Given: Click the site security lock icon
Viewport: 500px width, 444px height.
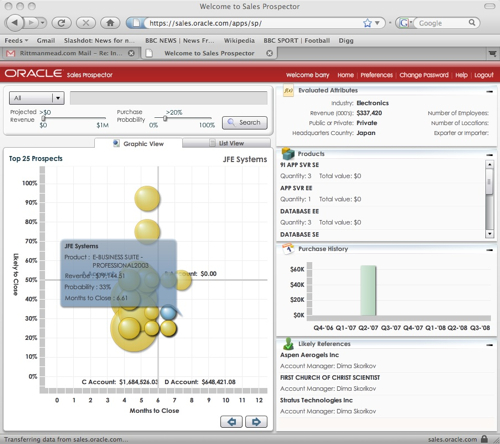Looking at the screenshot, I should coord(485,439).
